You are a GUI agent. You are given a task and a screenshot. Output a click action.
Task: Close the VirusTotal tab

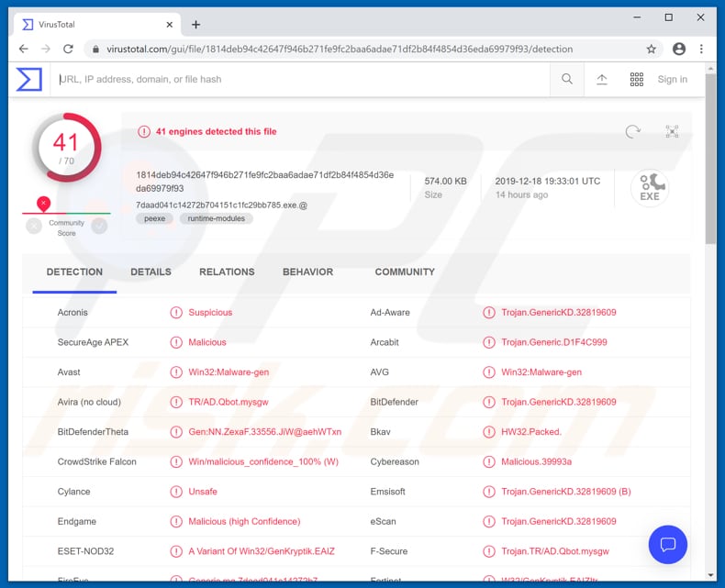point(169,25)
